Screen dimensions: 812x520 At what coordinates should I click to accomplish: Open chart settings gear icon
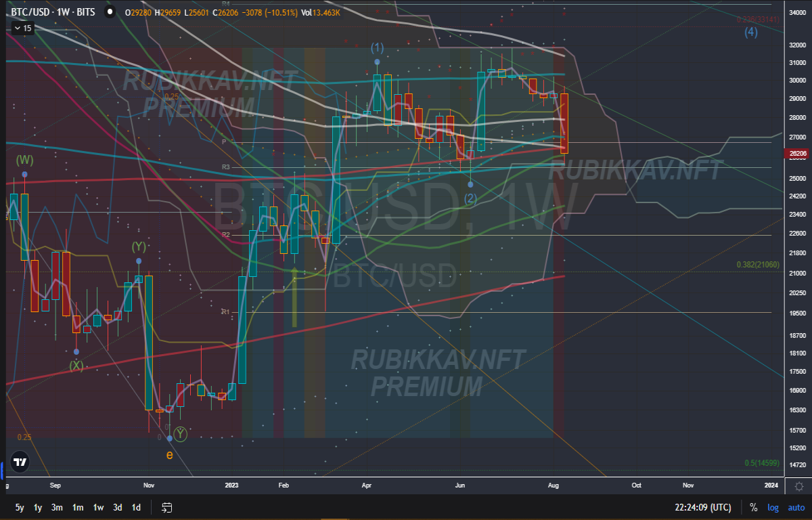click(799, 485)
